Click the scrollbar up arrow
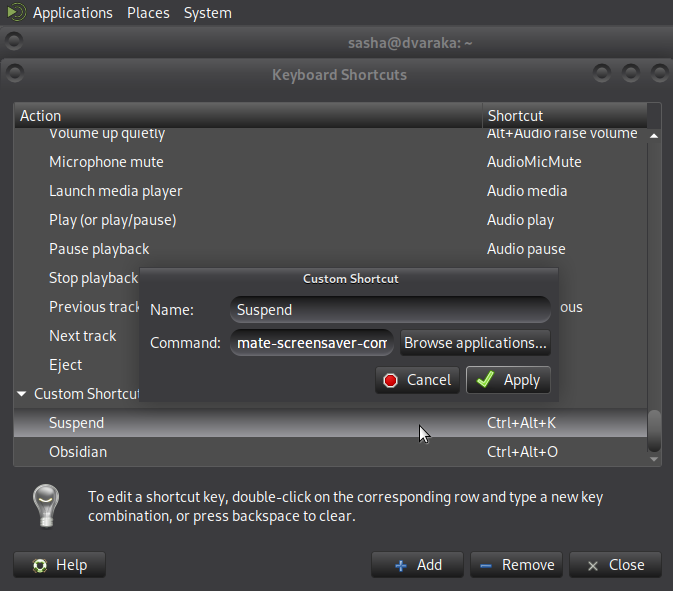 [x=654, y=136]
